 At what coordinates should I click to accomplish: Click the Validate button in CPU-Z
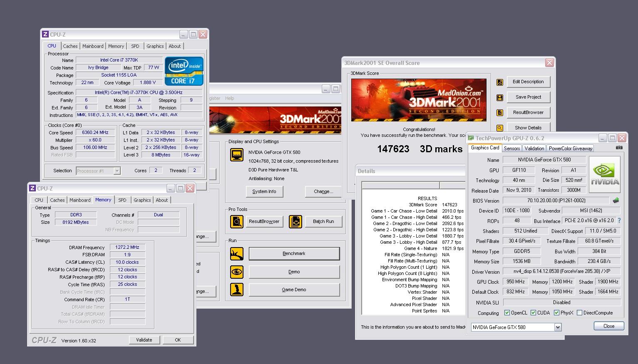click(144, 340)
